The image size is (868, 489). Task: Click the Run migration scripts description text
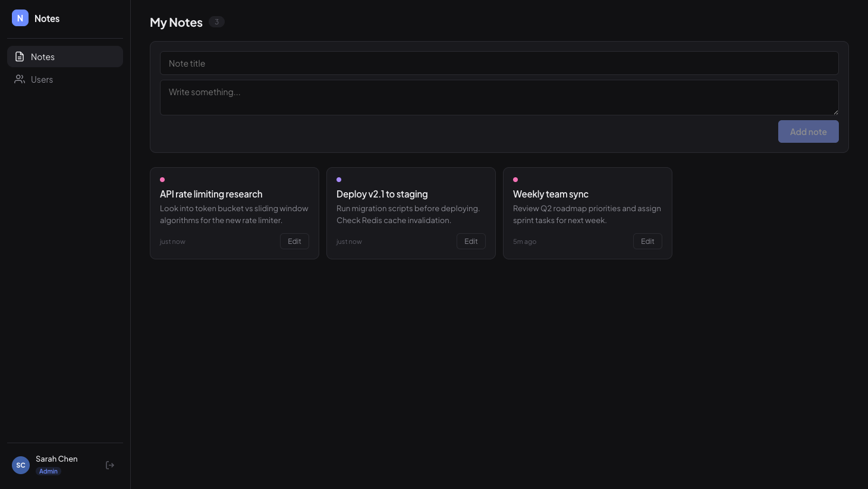point(408,214)
